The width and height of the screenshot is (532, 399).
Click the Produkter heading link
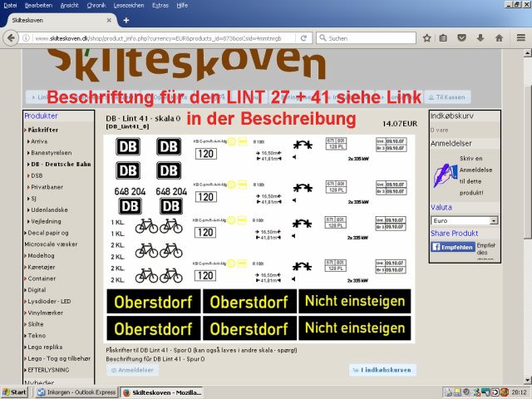[x=41, y=116]
